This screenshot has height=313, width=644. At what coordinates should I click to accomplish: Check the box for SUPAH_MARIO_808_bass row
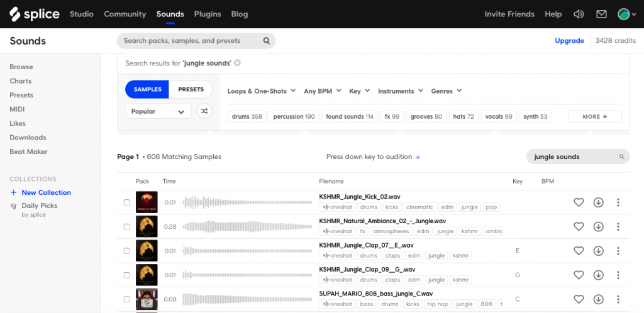pyautogui.click(x=127, y=299)
